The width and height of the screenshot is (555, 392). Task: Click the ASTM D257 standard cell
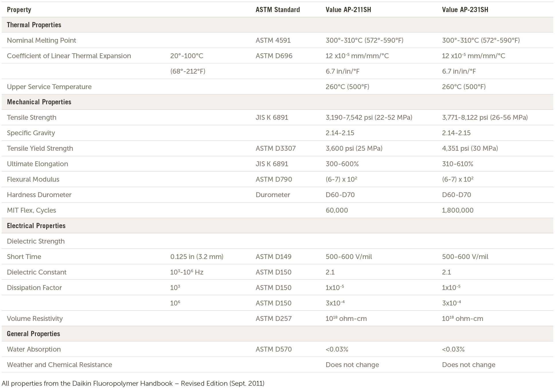click(273, 319)
